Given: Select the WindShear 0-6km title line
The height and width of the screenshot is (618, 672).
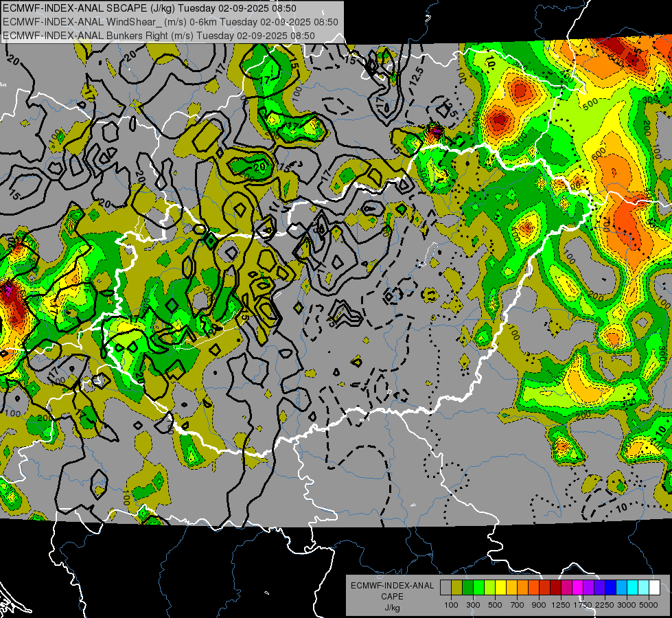Looking at the screenshot, I should [x=170, y=22].
